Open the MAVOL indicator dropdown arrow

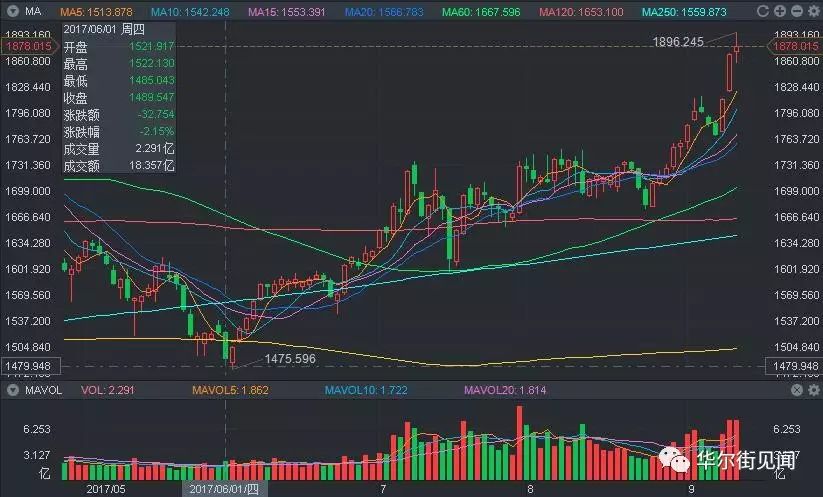(x=13, y=390)
